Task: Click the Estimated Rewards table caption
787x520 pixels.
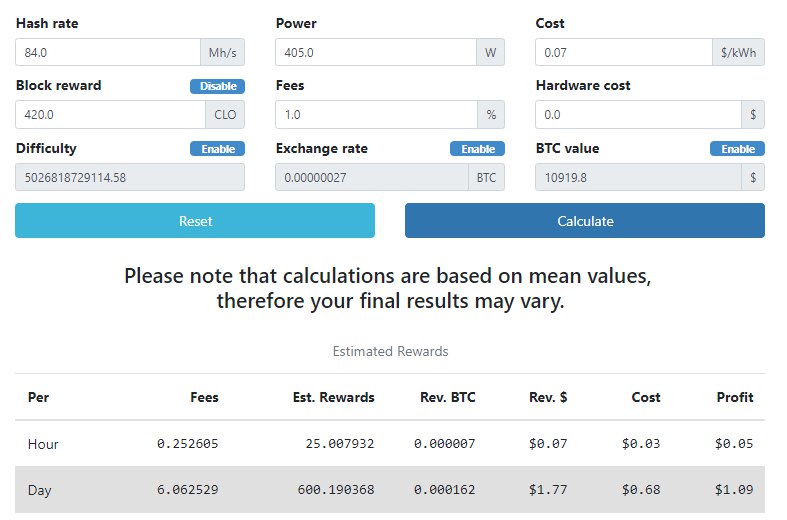Action: point(390,351)
